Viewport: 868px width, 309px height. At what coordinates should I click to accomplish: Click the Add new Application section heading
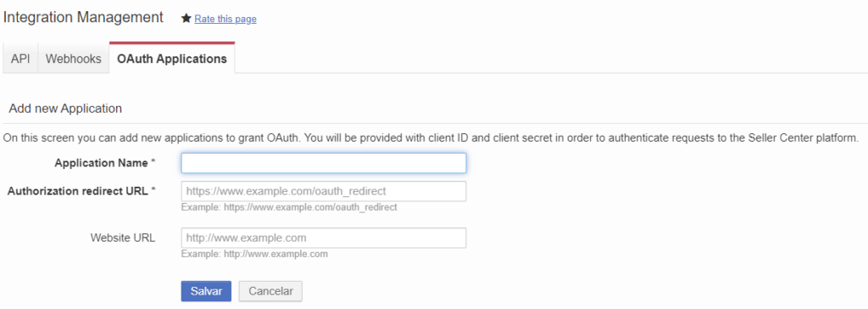pyautogui.click(x=65, y=108)
